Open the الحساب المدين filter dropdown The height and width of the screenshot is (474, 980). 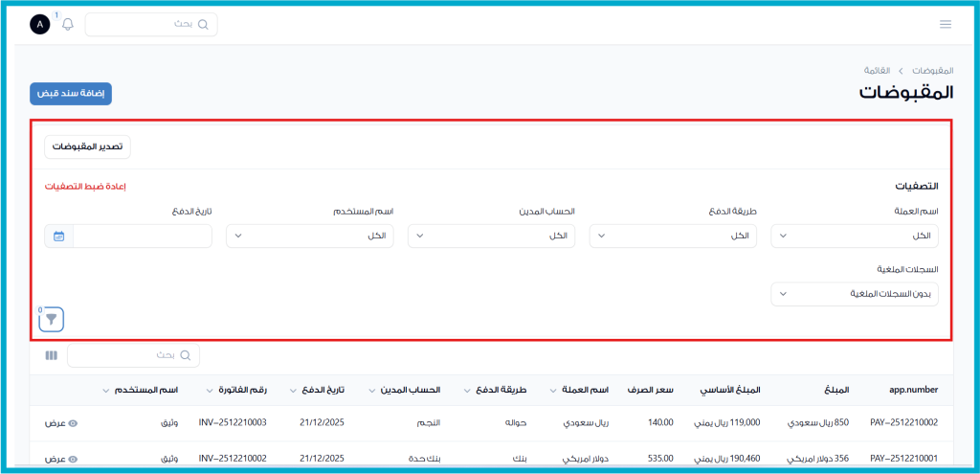tap(491, 236)
